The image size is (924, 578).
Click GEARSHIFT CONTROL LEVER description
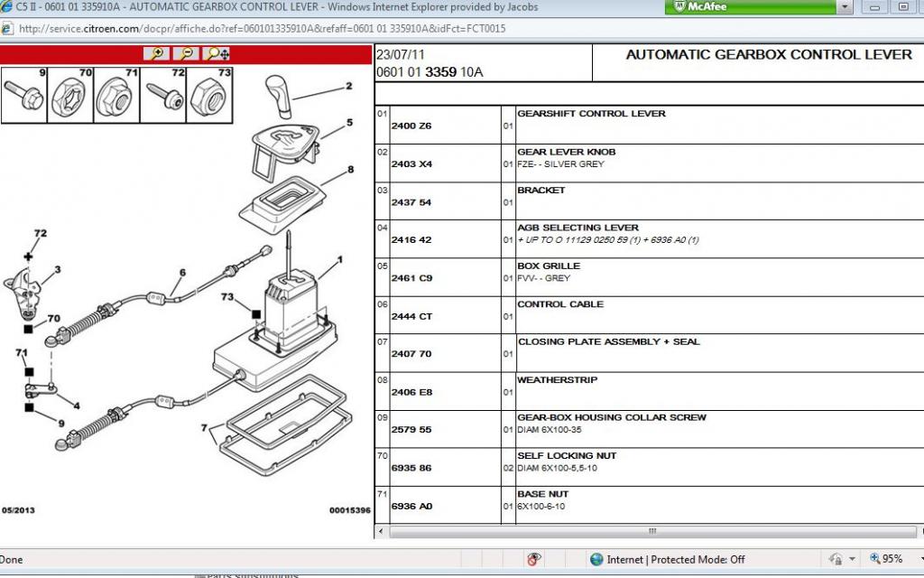click(x=591, y=113)
